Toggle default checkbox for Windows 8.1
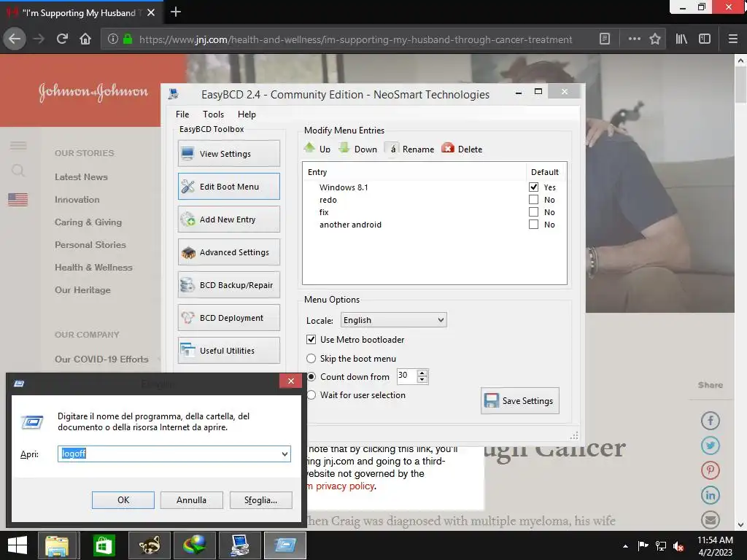747x560 pixels. click(x=533, y=187)
